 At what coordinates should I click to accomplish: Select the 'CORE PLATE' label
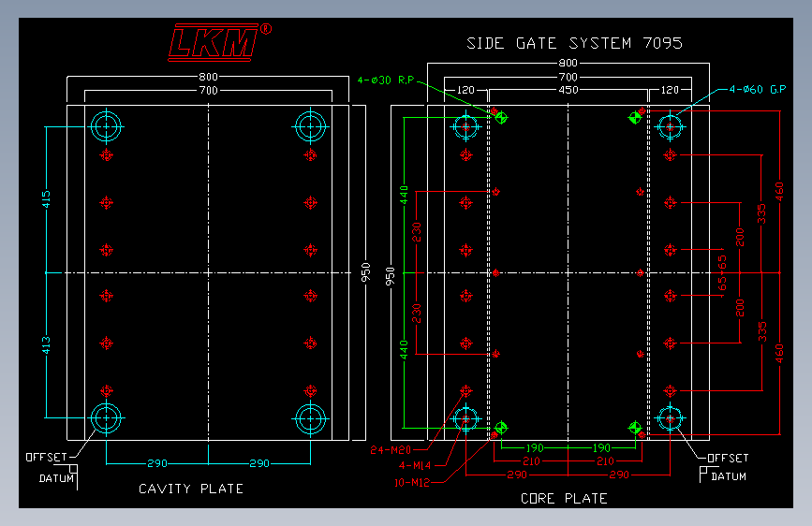(x=564, y=498)
